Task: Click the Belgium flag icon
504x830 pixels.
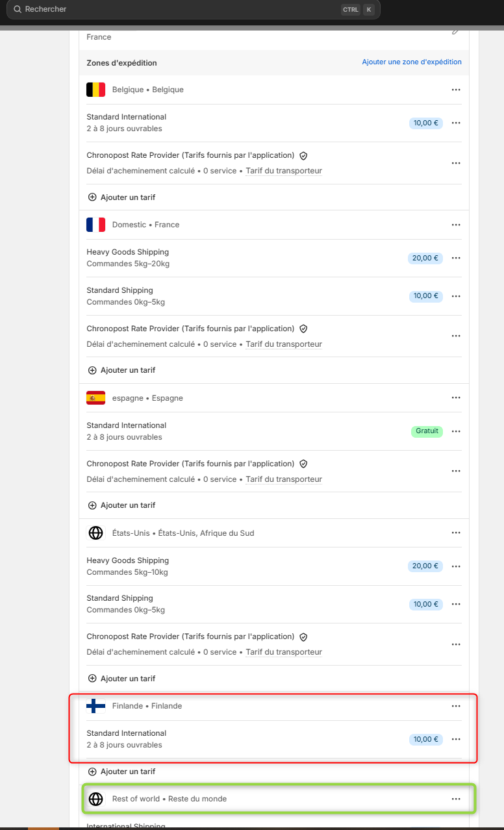Action: pyautogui.click(x=95, y=90)
